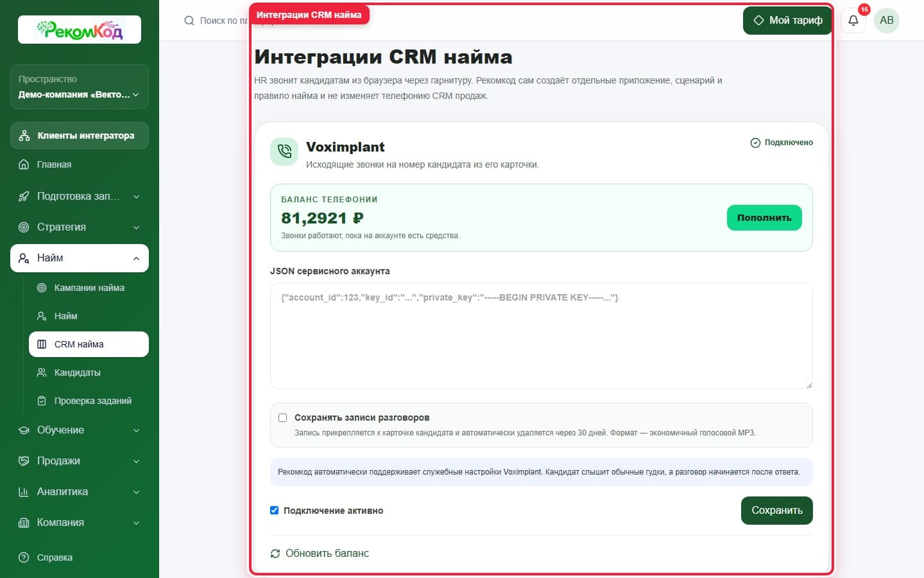Go to Главная page
The width and height of the screenshot is (924, 578).
click(80, 164)
